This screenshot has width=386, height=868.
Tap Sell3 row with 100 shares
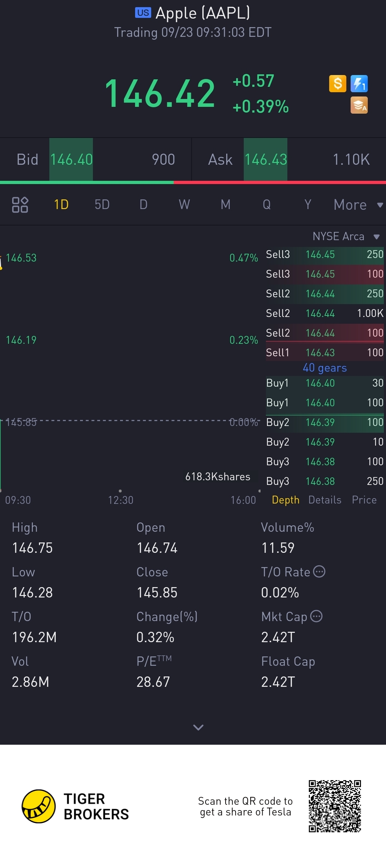[325, 274]
